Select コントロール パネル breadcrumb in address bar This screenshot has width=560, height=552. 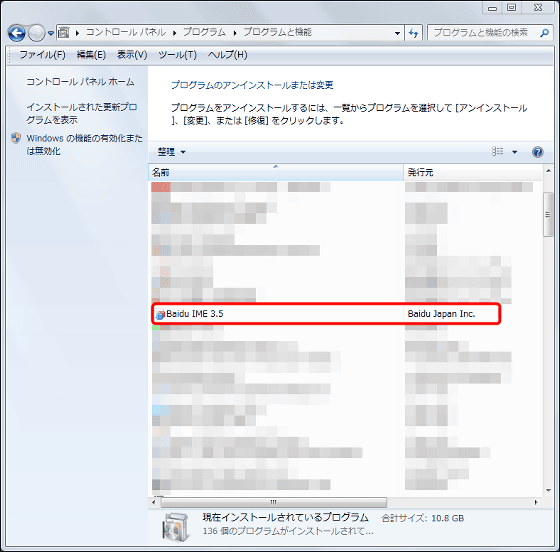[x=126, y=32]
